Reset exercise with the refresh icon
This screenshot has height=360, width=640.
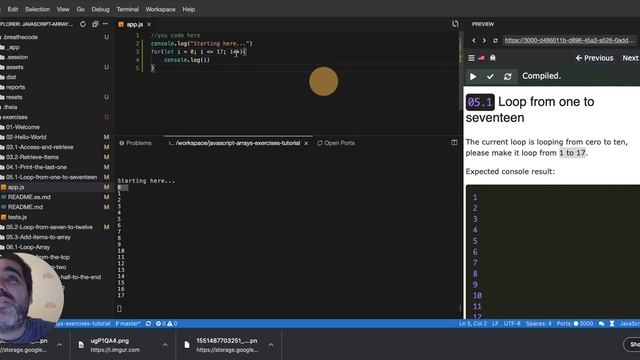(507, 76)
